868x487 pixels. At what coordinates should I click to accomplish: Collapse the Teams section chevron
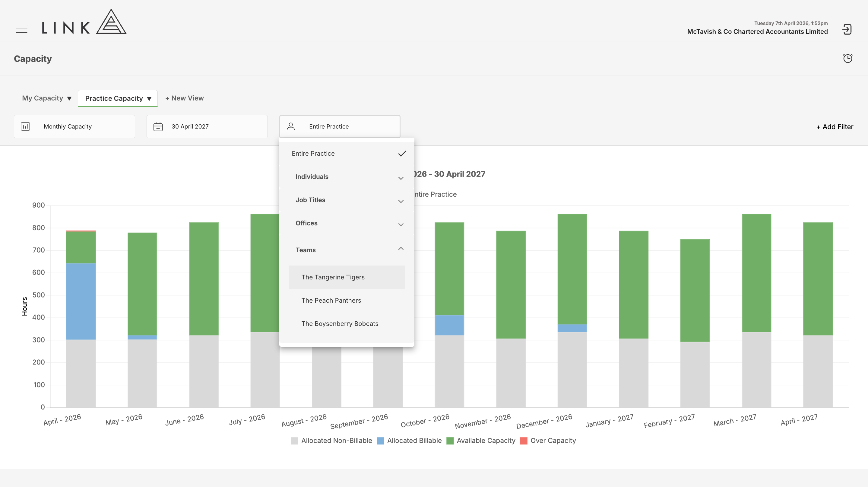click(401, 248)
